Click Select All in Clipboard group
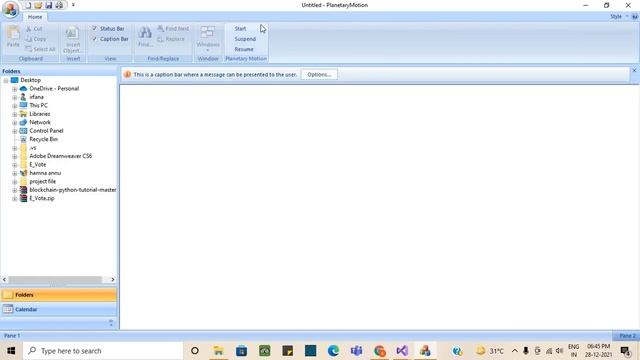 click(40, 49)
